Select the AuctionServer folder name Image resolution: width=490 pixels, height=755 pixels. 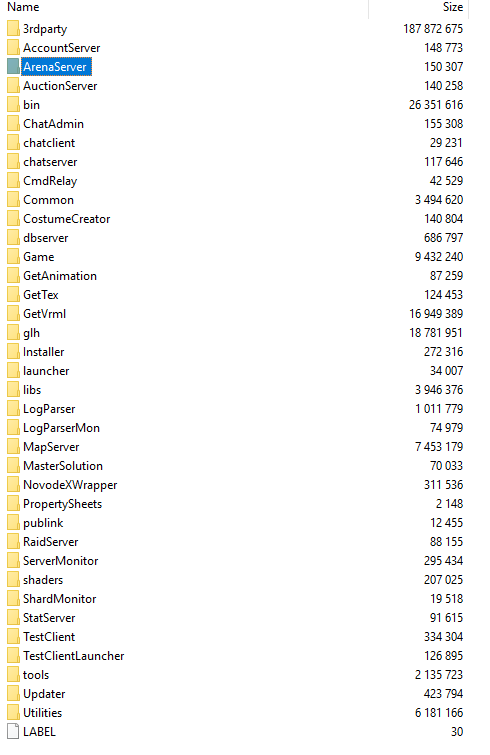point(60,86)
